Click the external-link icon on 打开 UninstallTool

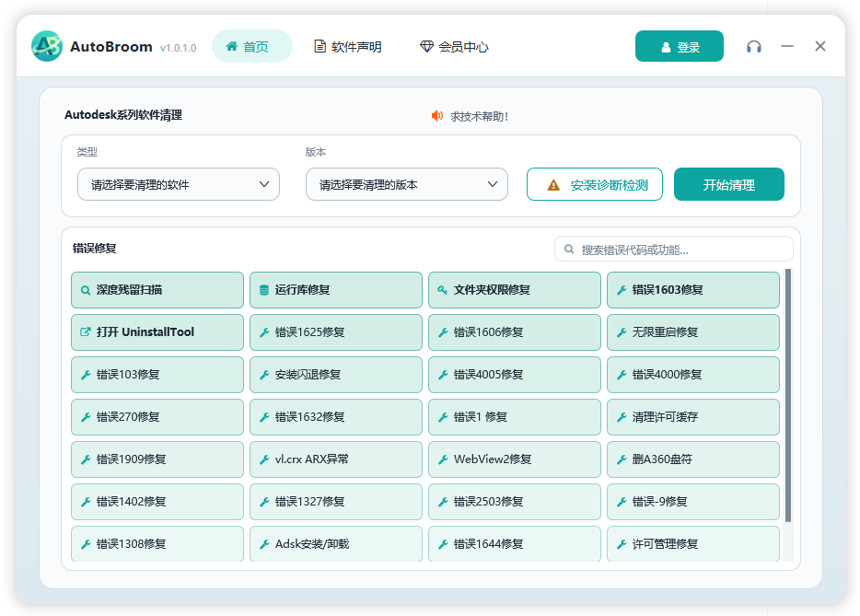pyautogui.click(x=86, y=331)
